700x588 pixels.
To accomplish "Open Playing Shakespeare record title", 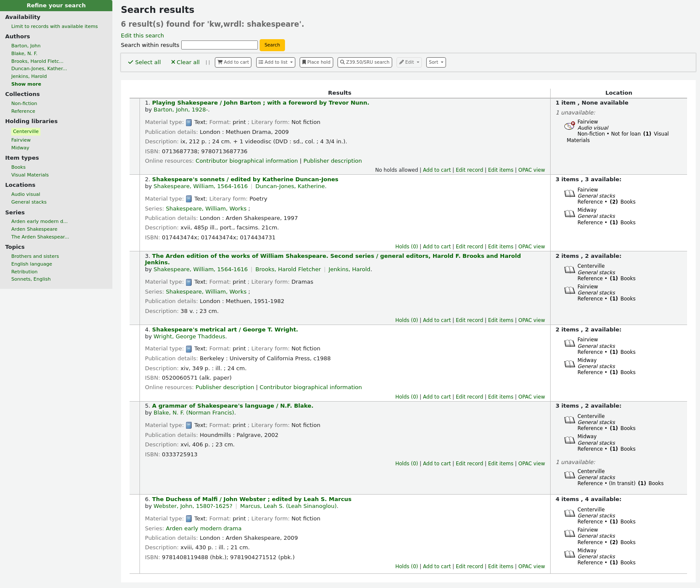I will [x=260, y=103].
